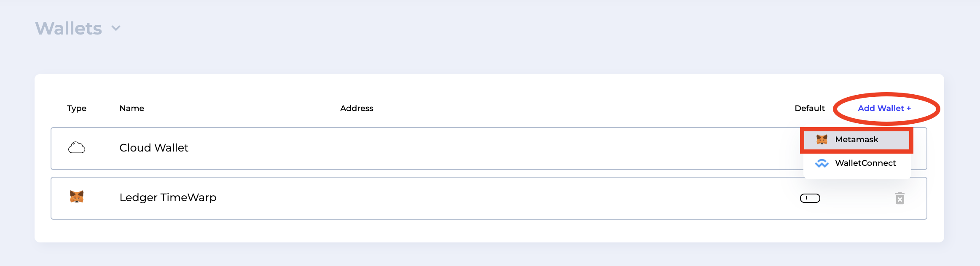The height and width of the screenshot is (266, 980).
Task: Expand the Wallets title chevron
Action: pos(116,28)
